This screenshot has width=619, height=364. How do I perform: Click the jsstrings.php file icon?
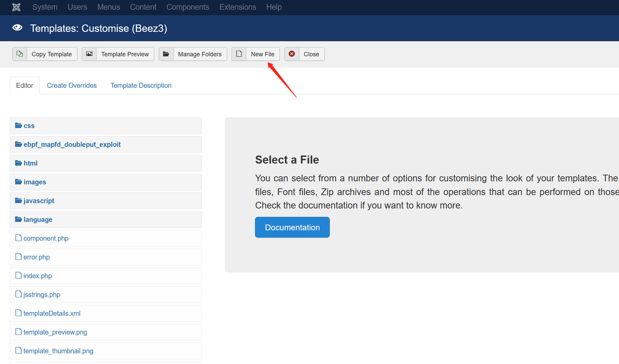click(x=19, y=294)
